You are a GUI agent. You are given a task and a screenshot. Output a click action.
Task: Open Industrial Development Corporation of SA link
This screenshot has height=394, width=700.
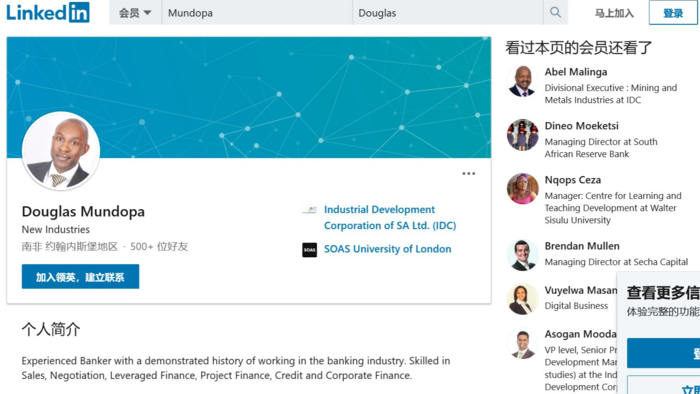tap(390, 217)
